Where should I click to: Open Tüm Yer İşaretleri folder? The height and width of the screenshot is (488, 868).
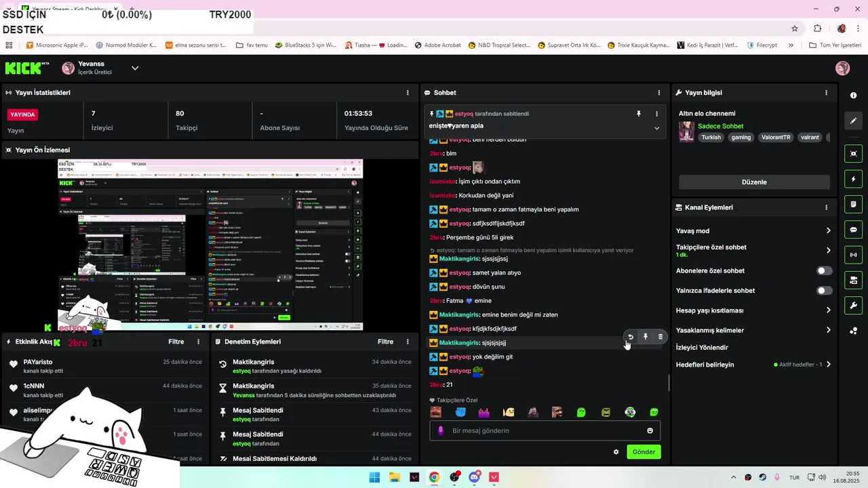[835, 45]
